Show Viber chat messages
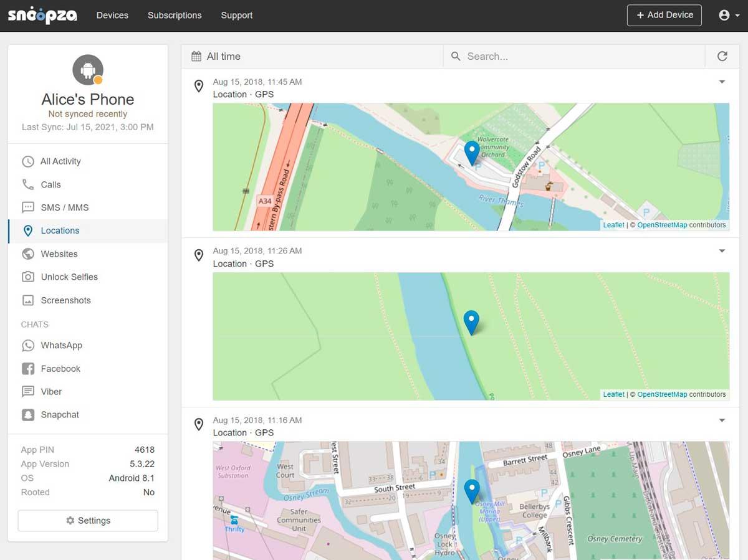This screenshot has width=748, height=560. click(51, 391)
